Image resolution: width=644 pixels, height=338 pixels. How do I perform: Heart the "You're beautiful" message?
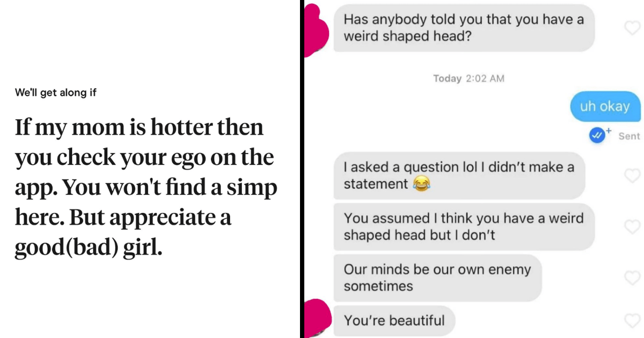coord(633,321)
